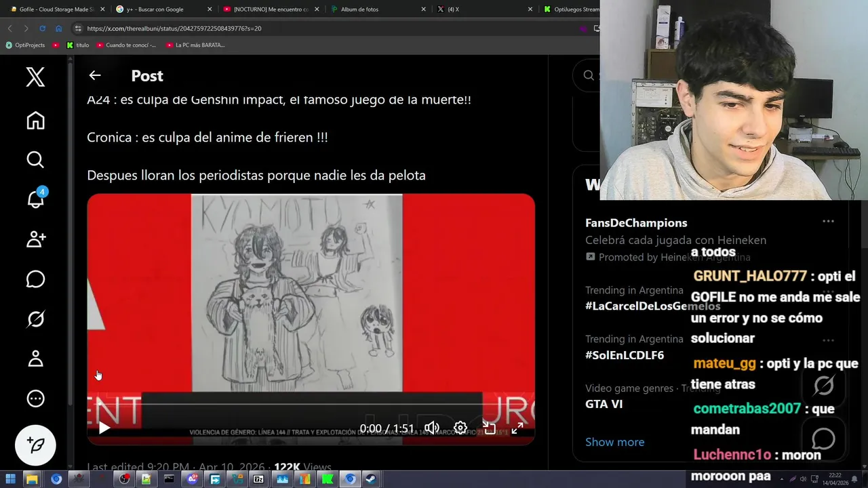Open the floating Grok button at right

click(823, 386)
